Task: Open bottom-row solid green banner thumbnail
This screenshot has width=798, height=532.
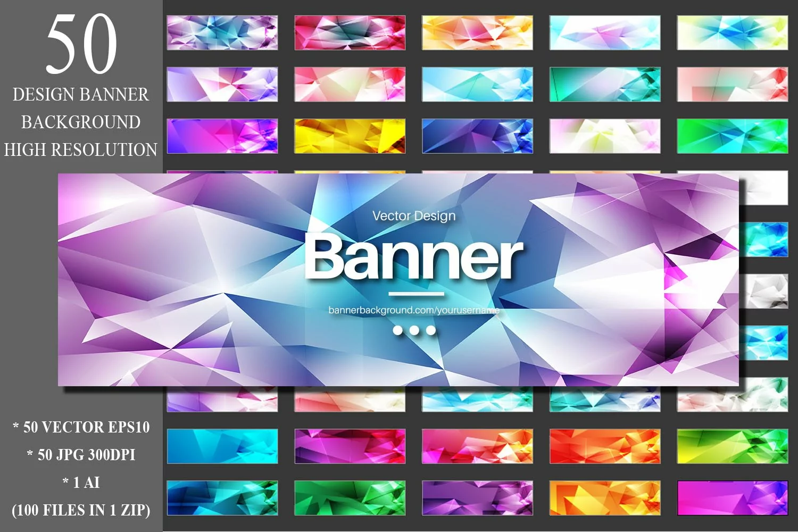Action: pos(350,498)
